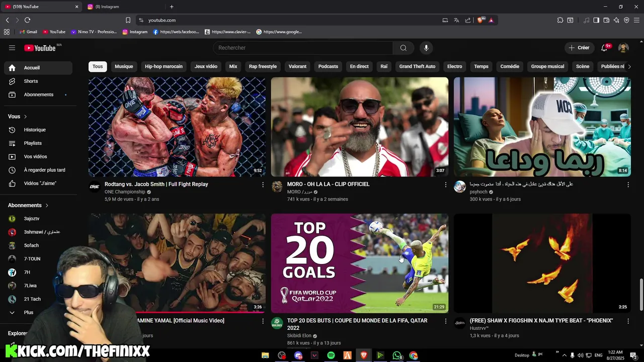Image resolution: width=644 pixels, height=362 pixels.
Task: Open Accueil in the sidebar
Action: [38, 67]
